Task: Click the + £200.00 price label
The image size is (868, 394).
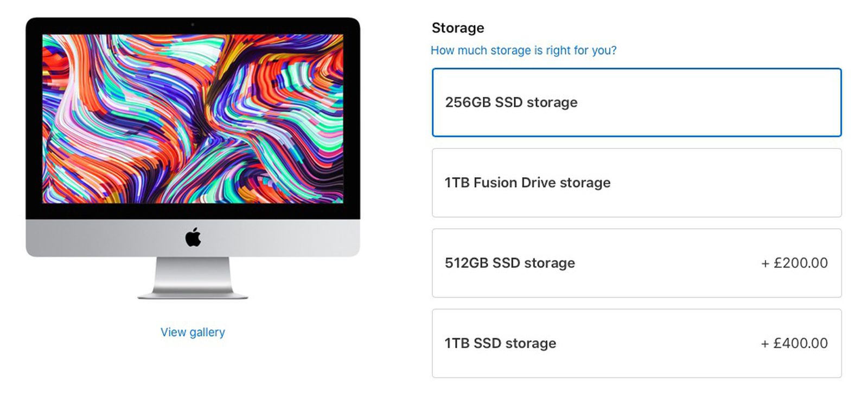Action: click(x=795, y=263)
